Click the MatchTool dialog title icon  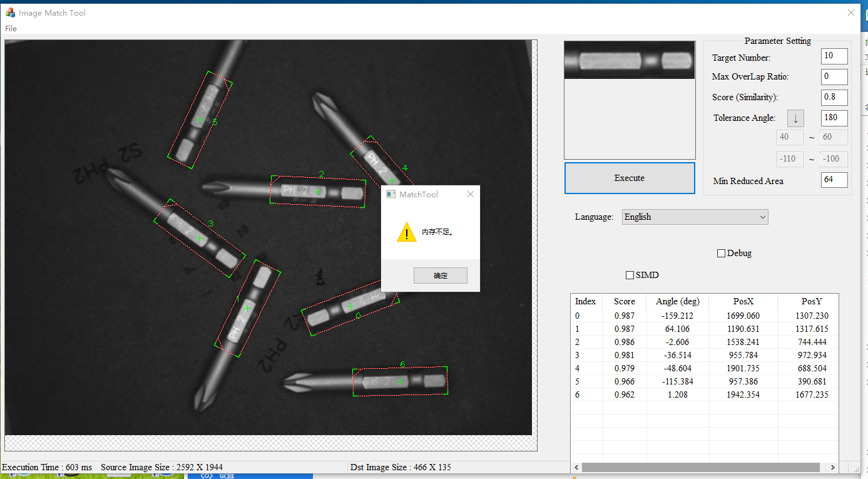pyautogui.click(x=391, y=194)
